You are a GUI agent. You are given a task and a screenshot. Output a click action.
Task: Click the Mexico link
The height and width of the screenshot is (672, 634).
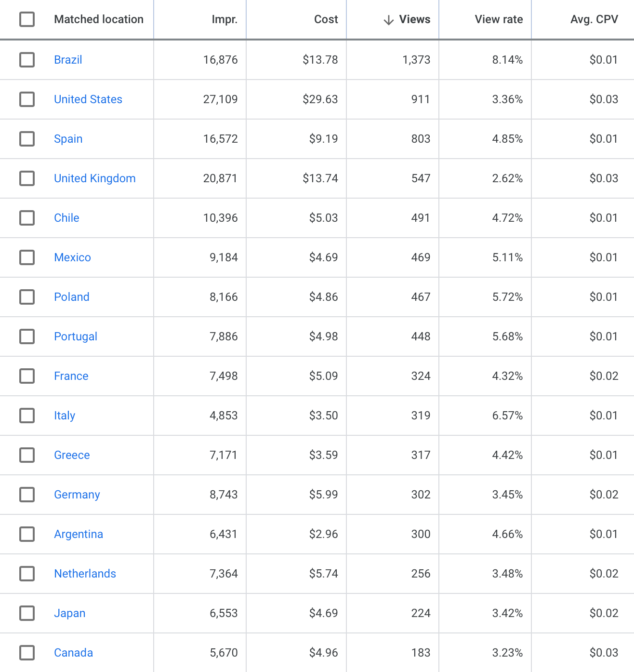tap(72, 257)
